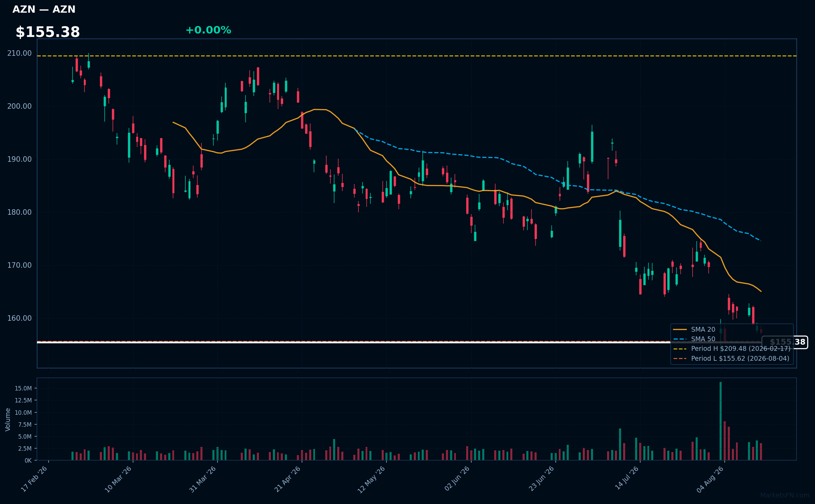
Task: Click the 12 May '26 date label
Action: click(372, 479)
